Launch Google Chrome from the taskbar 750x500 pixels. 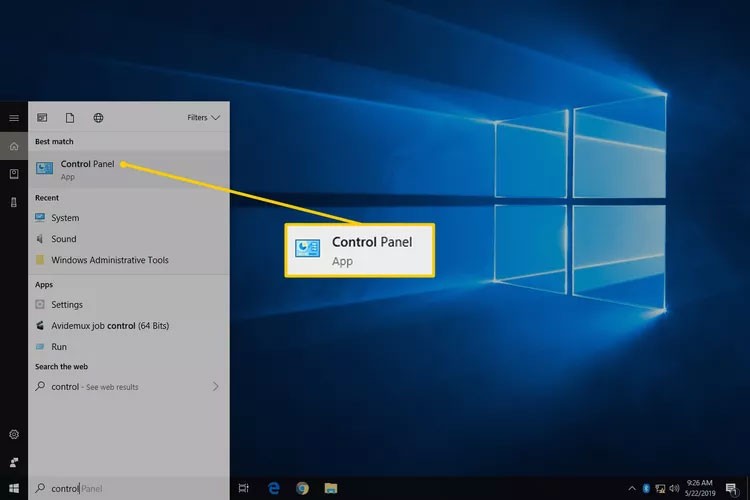tap(302, 488)
